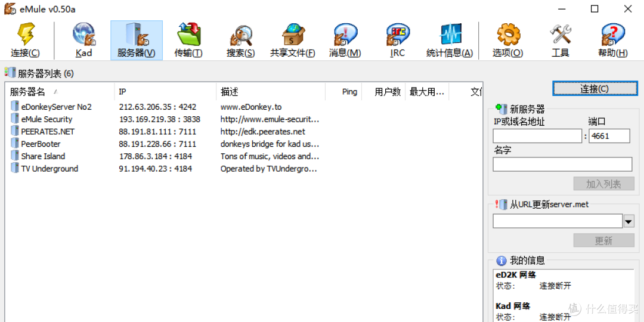Focus the server.met URL input box

coord(558,221)
